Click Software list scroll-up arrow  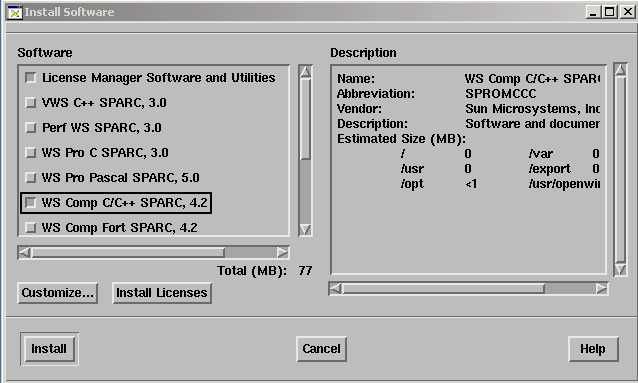pos(305,72)
